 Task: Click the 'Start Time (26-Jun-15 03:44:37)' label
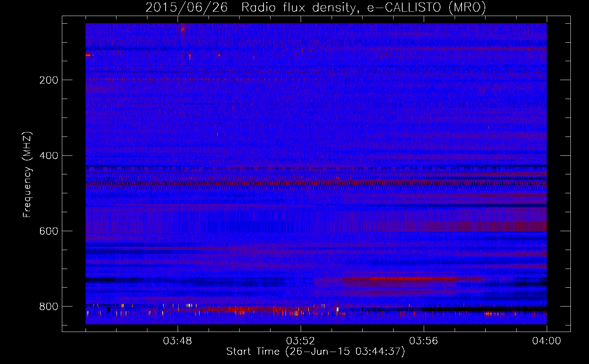click(316, 352)
